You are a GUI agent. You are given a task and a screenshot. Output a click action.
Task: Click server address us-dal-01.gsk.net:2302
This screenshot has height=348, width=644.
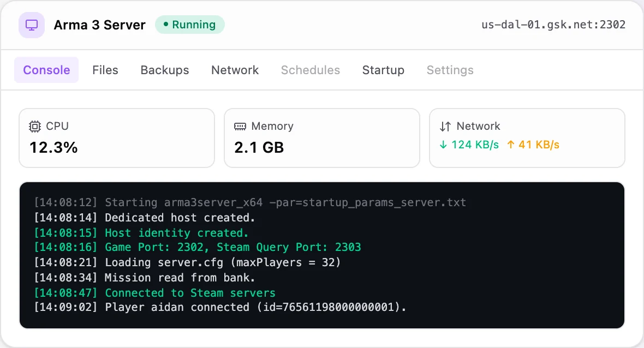tap(553, 25)
